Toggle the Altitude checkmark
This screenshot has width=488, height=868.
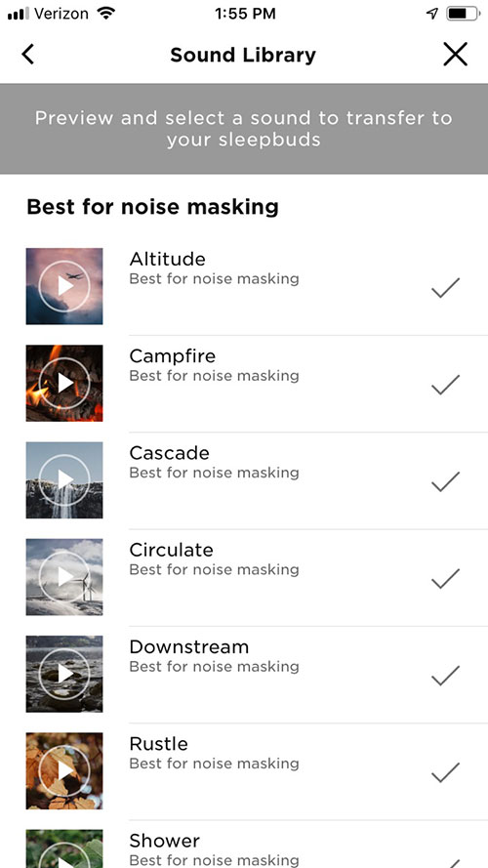tap(445, 288)
